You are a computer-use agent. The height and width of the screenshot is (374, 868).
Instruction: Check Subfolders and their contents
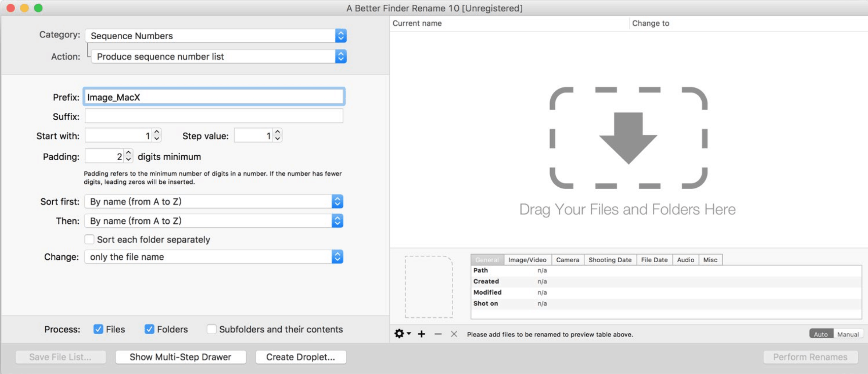click(212, 329)
